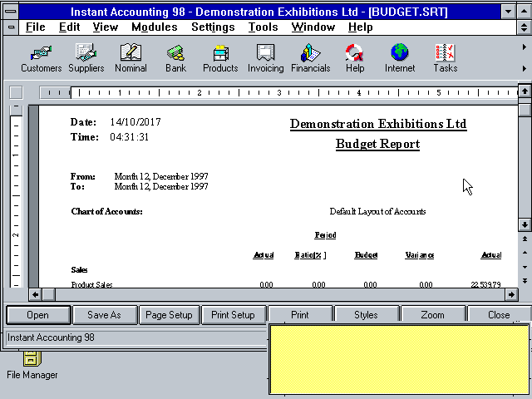Click the Print Setup button

pos(233,315)
